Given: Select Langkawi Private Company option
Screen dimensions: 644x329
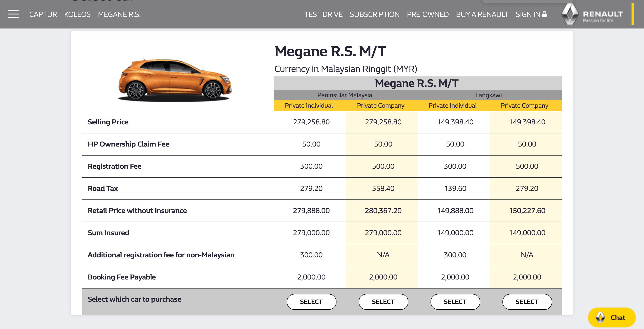Looking at the screenshot, I should 527,302.
